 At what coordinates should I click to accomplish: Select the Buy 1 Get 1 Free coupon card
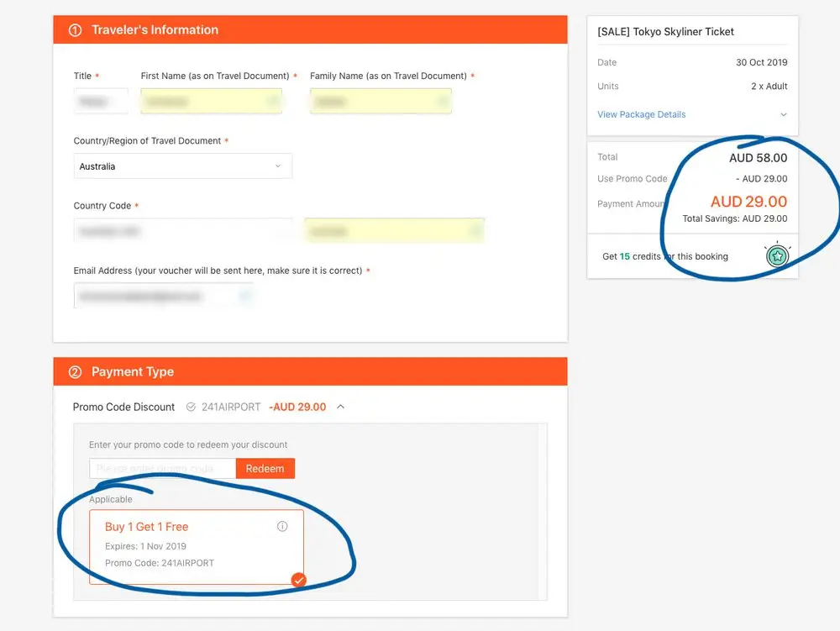(x=197, y=547)
